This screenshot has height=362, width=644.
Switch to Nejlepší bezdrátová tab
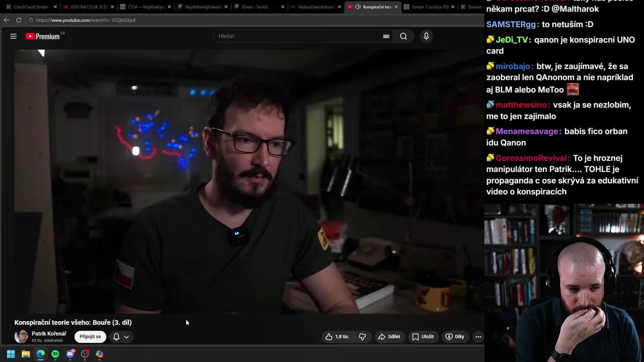(x=316, y=7)
